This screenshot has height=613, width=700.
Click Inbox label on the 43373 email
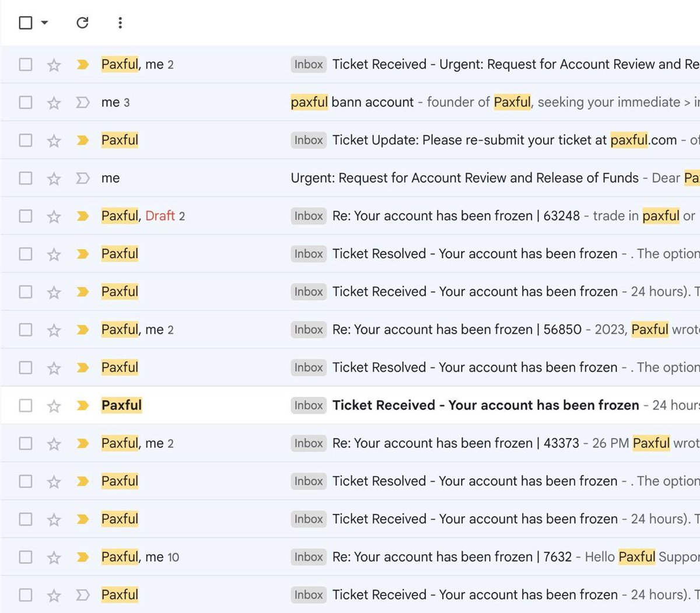click(x=309, y=443)
